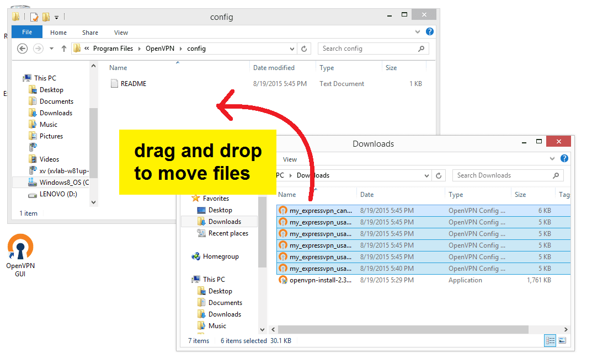Switch Downloads to large icons view layout
592x364 pixels.
[562, 341]
